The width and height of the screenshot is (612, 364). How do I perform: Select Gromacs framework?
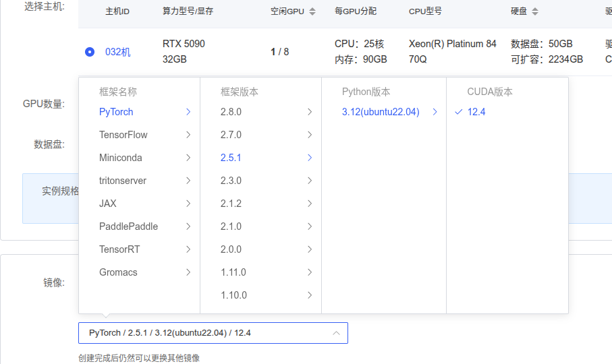(x=118, y=272)
